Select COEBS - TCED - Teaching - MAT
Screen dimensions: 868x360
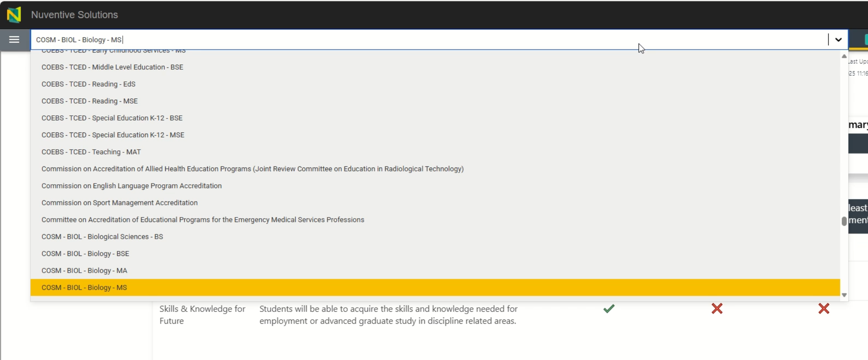pos(435,152)
